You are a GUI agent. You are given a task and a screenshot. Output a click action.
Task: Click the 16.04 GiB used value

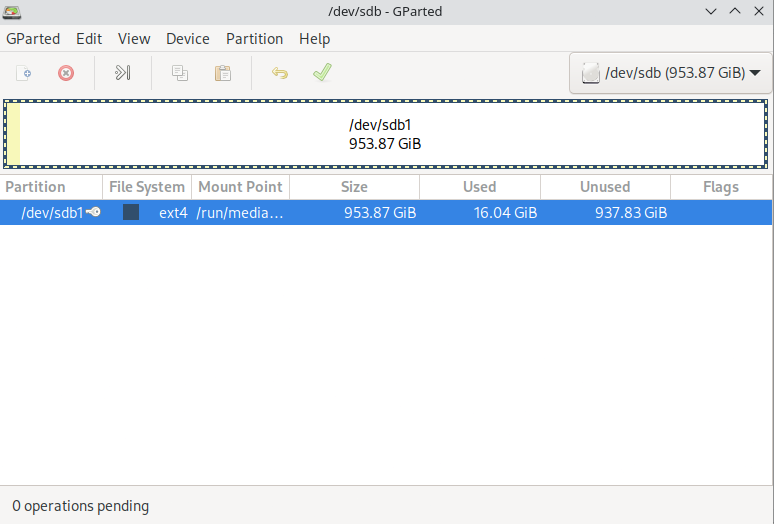(x=505, y=213)
